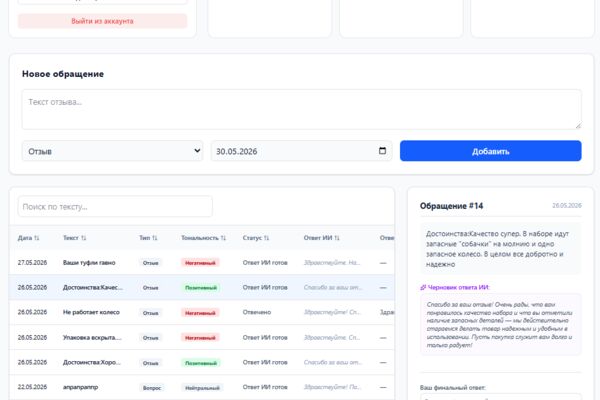
Task: Open the calendar picker icon in date field
Action: [x=382, y=151]
